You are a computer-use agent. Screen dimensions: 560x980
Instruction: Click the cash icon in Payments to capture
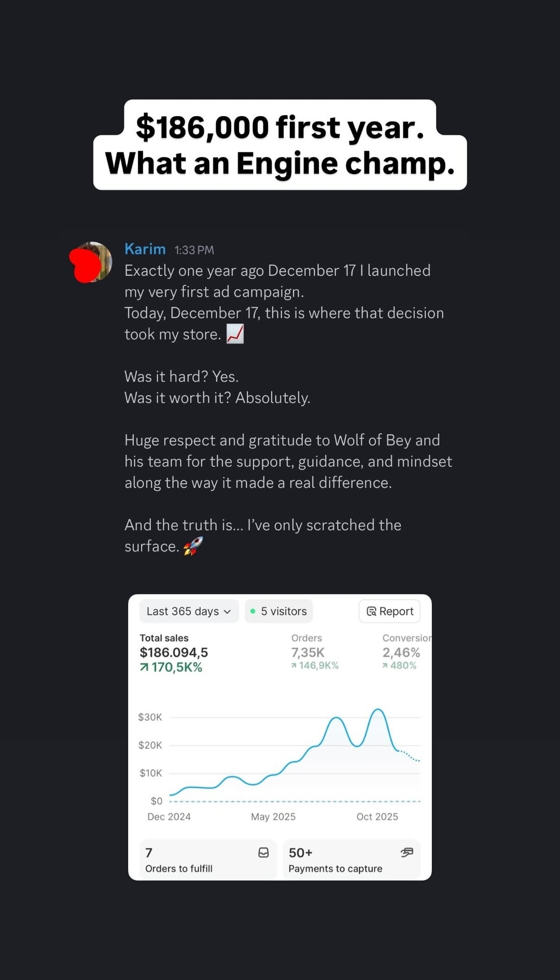(x=407, y=852)
